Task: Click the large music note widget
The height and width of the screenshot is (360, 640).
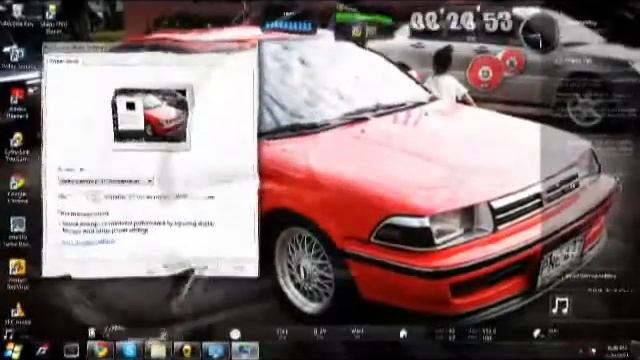Action: coord(560,305)
